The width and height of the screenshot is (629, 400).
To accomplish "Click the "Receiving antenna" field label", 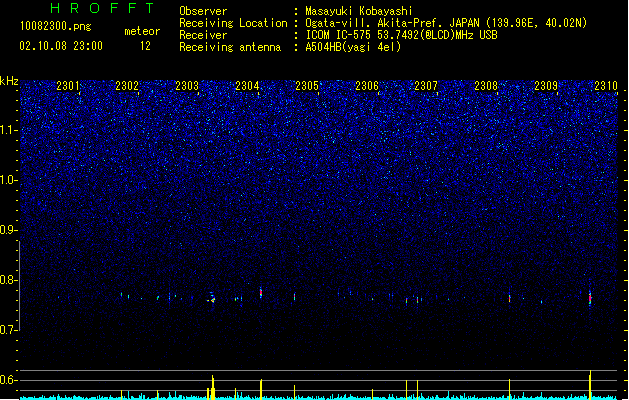I will tap(230, 47).
